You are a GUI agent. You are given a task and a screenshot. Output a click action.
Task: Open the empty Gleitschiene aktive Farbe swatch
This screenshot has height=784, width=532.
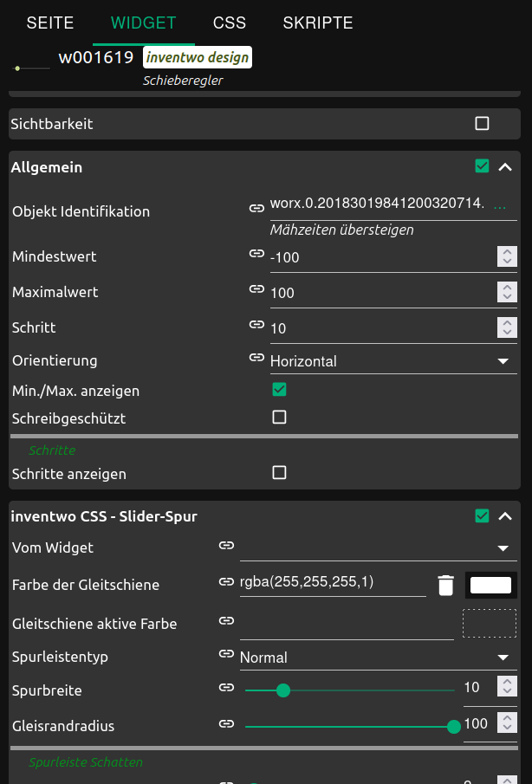coord(490,623)
